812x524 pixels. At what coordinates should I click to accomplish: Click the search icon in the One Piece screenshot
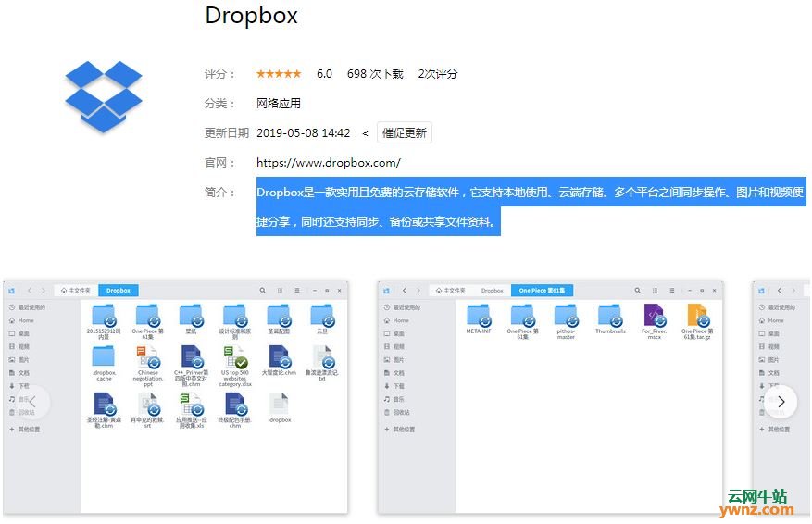pos(638,291)
